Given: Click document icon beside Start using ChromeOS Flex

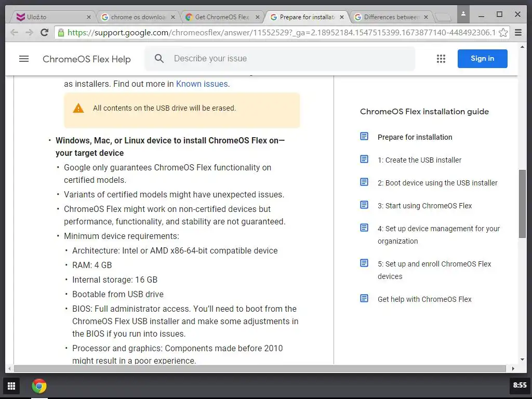Looking at the screenshot, I should pos(364,205).
